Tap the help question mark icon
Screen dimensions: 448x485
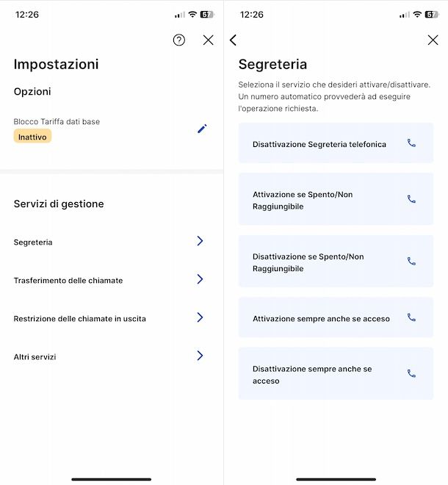(179, 40)
